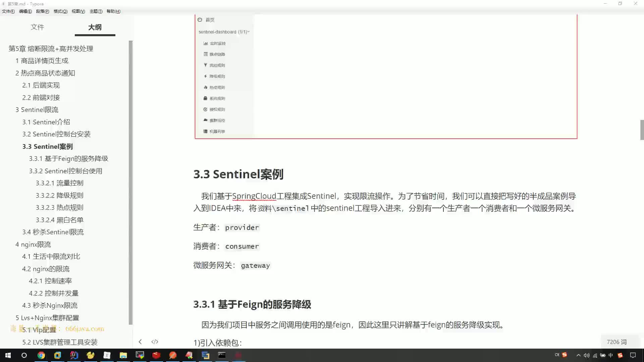This screenshot has width=644, height=362.
Task: Open notification center icon
Action: pyautogui.click(x=633, y=355)
